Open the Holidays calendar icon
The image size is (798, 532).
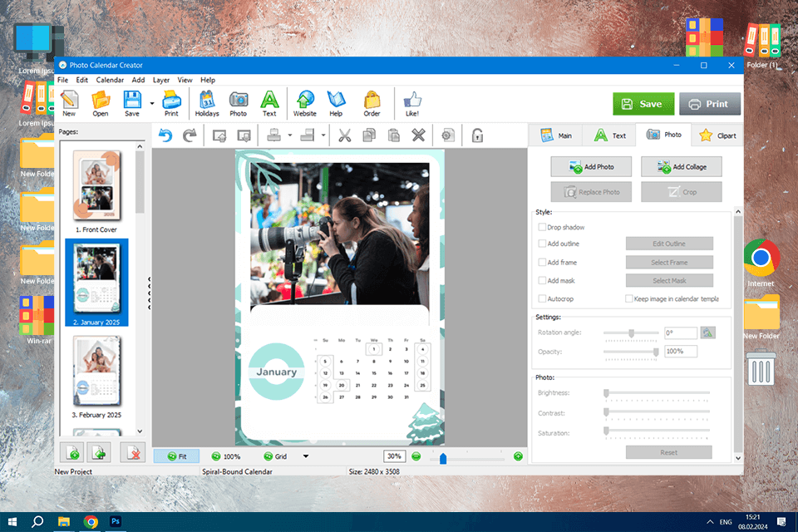pyautogui.click(x=207, y=103)
